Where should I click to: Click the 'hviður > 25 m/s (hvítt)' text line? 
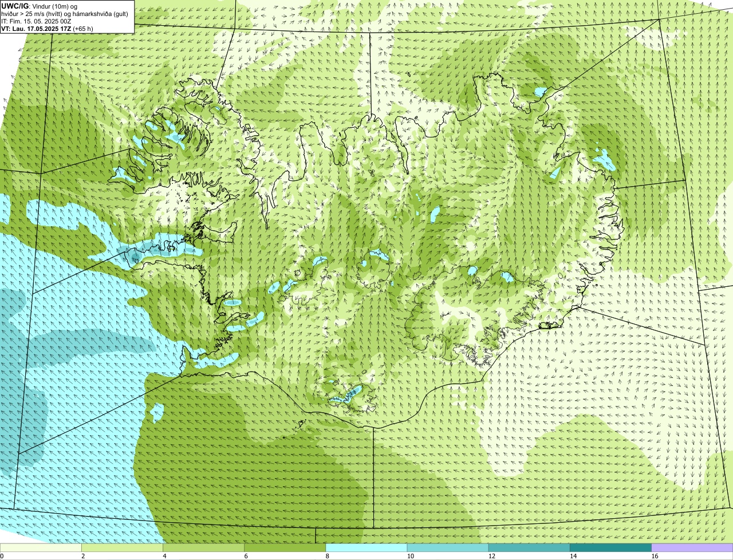tap(64, 13)
